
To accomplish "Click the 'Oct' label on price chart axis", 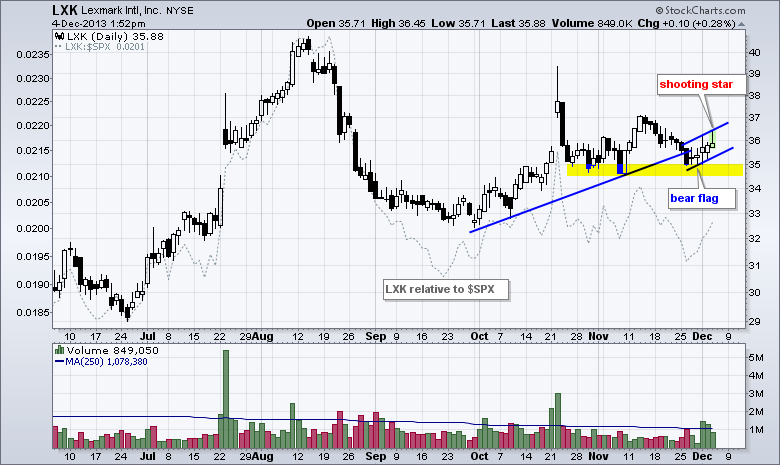I will 479,336.
